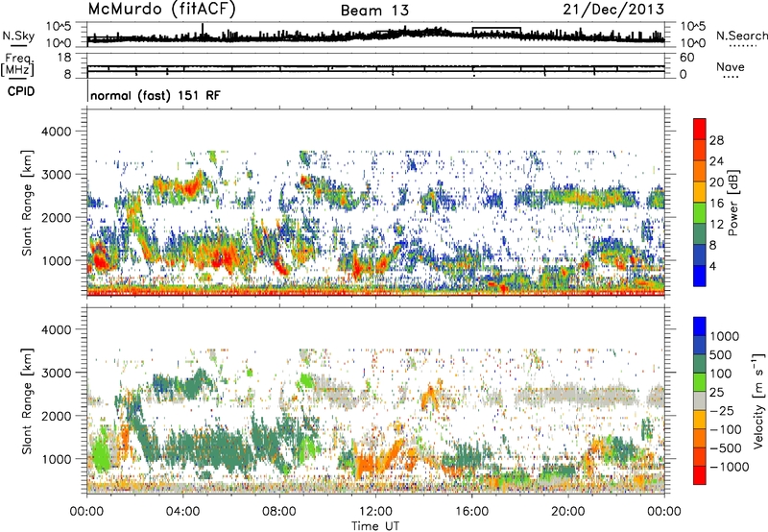
Task: Select the 28 label on Power colorbar
Action: 716,140
